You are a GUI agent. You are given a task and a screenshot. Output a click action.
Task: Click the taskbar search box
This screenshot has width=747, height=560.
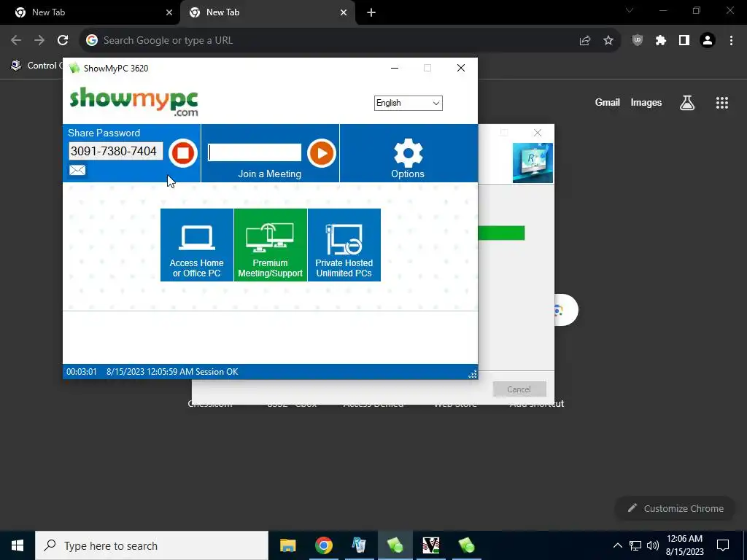pos(152,545)
